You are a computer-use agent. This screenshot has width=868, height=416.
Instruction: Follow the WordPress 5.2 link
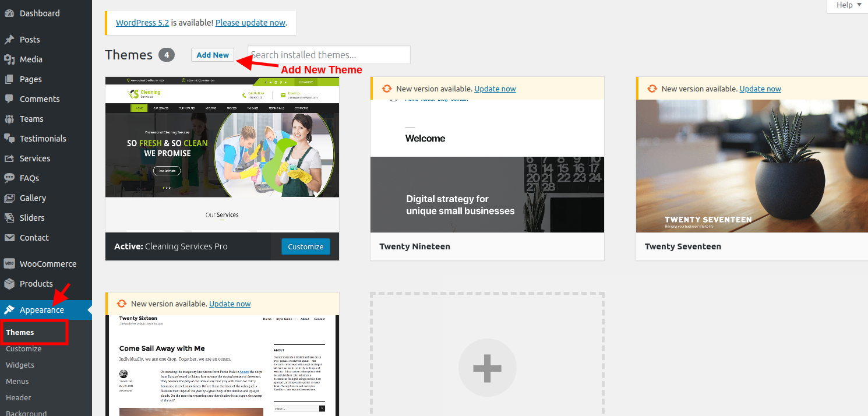click(x=142, y=23)
